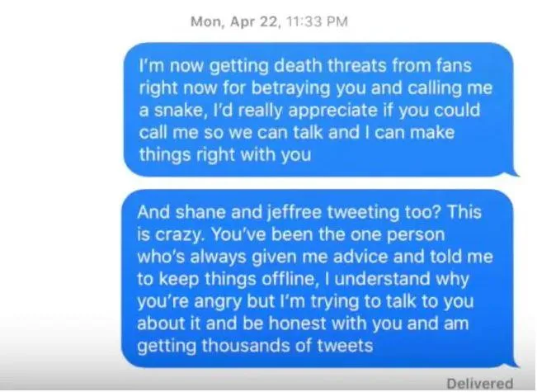Select the bubble starting "And shane and jeffree"
This screenshot has width=537, height=392.
(318, 278)
